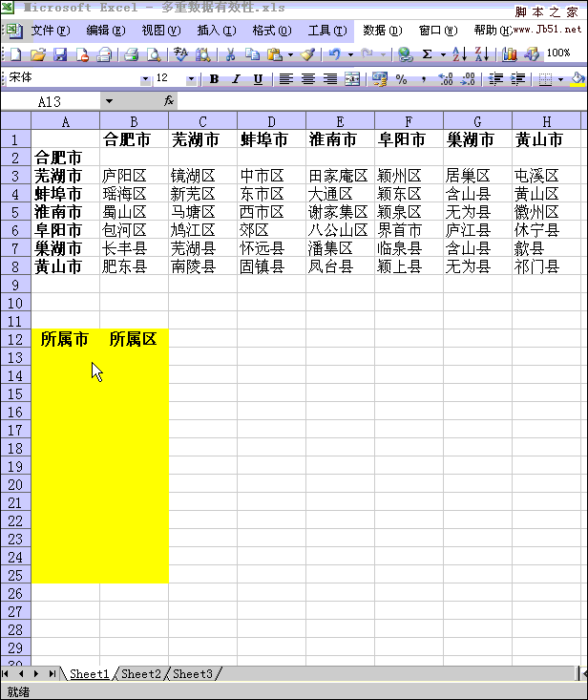
Task: Undo the last action
Action: coord(335,54)
